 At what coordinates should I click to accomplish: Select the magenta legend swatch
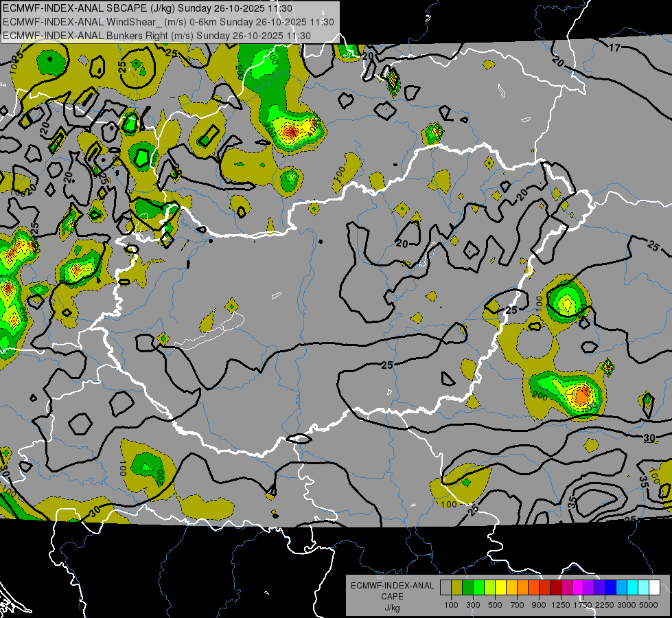tap(578, 588)
